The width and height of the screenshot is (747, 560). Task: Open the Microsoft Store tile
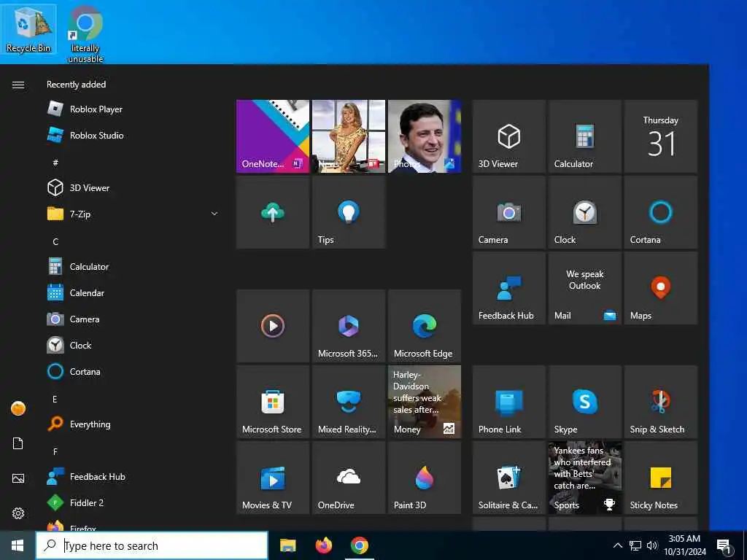[x=273, y=402]
